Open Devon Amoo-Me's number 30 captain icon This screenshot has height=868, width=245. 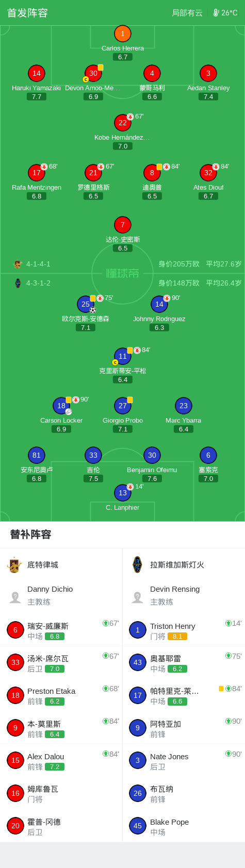tap(93, 73)
